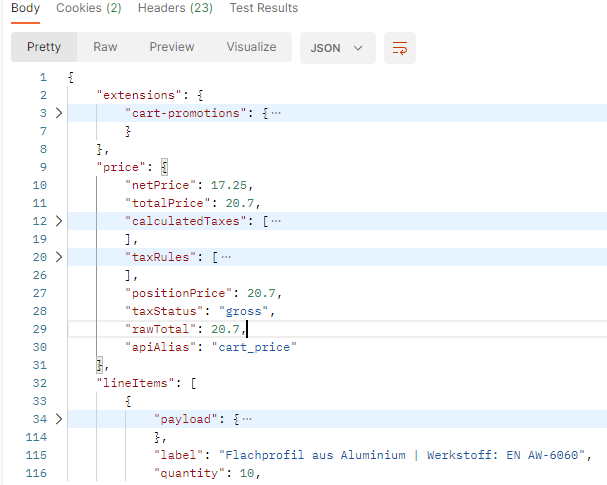Image resolution: width=607 pixels, height=485 pixels.
Task: Expand the collapsed cart-promotions node arrow
Action: (59, 113)
